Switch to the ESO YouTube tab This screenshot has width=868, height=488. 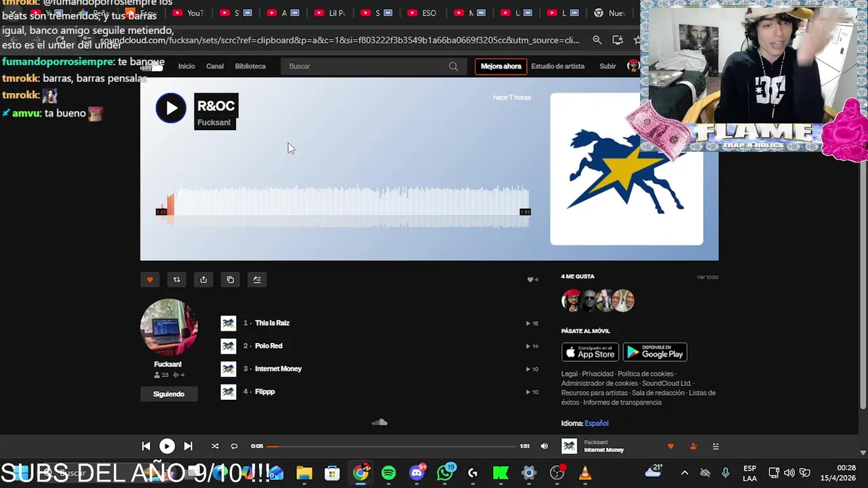tap(422, 13)
